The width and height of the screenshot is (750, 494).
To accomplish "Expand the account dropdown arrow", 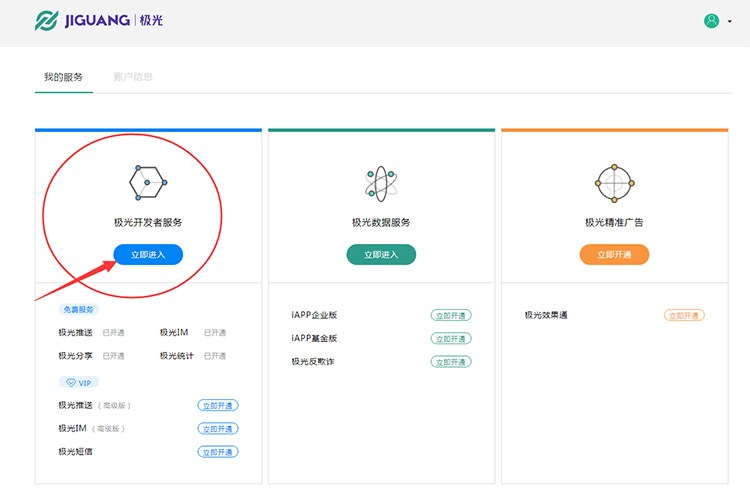I will click(729, 21).
